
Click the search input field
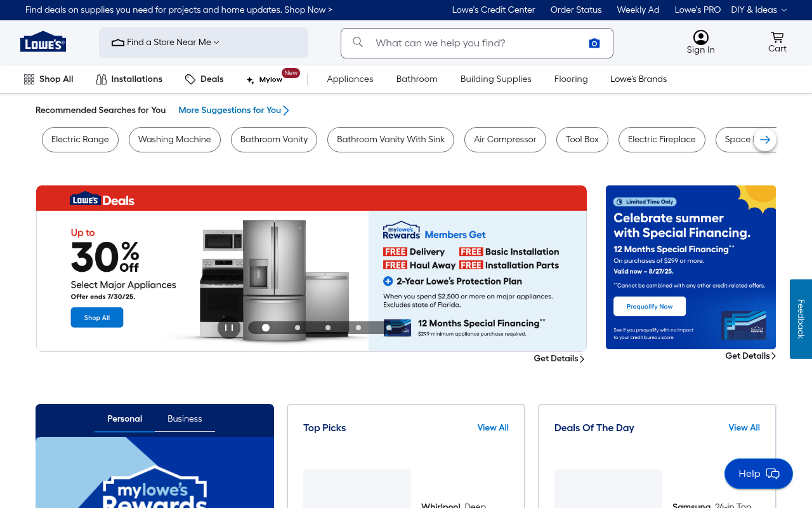(x=477, y=43)
